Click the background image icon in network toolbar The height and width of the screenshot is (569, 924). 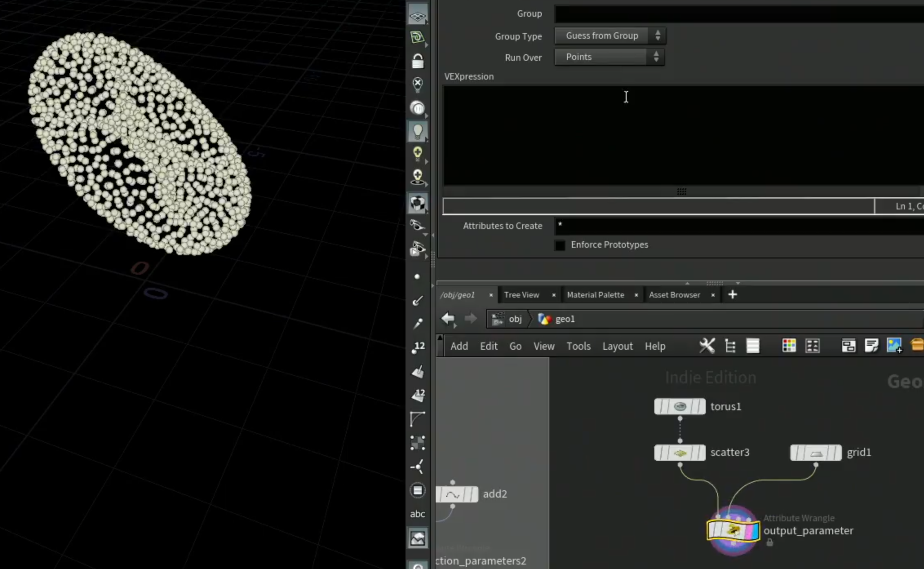[894, 346]
